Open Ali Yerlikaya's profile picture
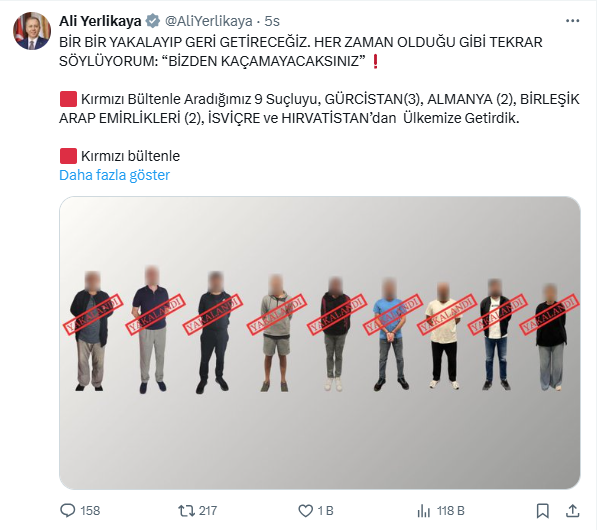 tap(32, 31)
